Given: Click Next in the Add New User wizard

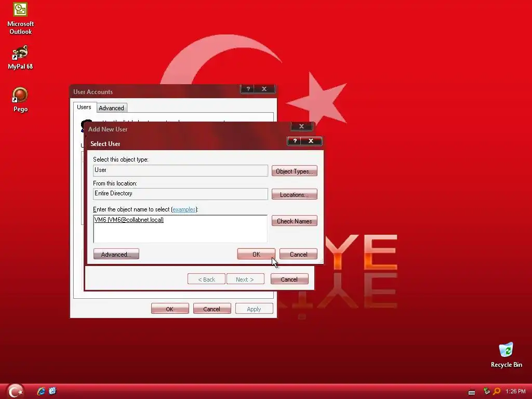Looking at the screenshot, I should pos(245,279).
